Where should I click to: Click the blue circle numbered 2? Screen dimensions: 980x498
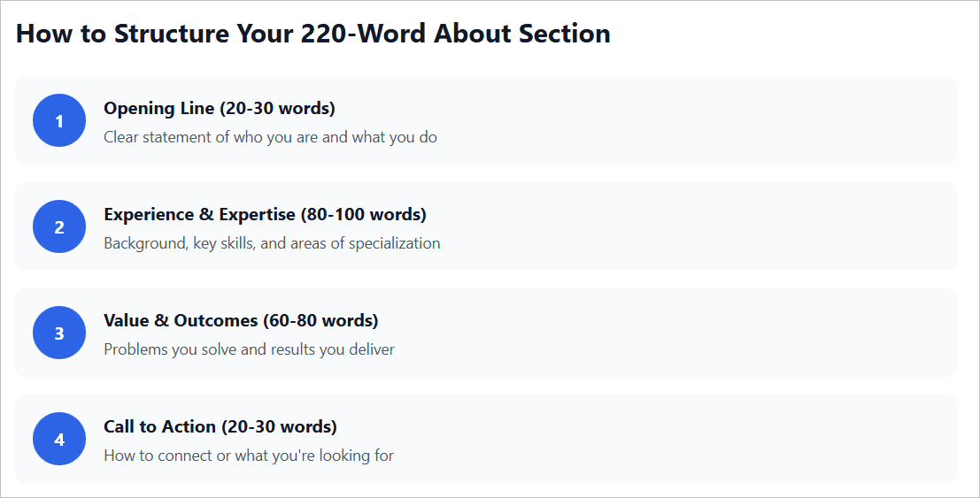coord(59,226)
